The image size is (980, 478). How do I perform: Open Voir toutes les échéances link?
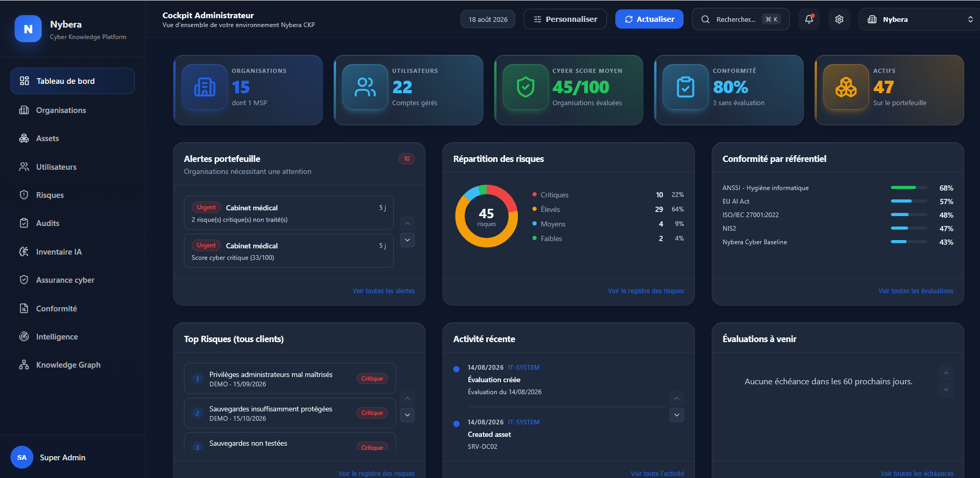pyautogui.click(x=917, y=474)
